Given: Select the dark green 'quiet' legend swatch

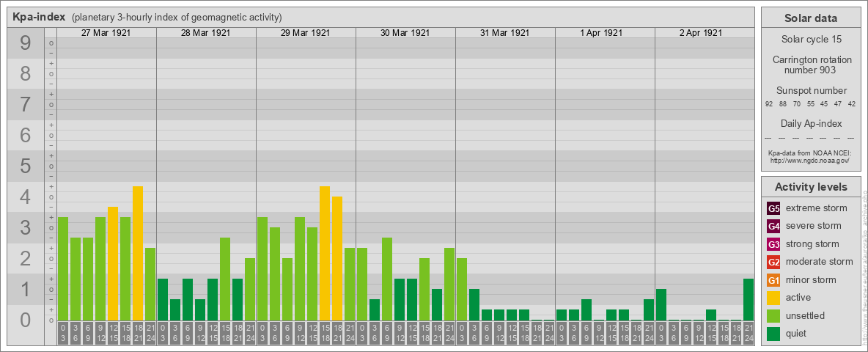Looking at the screenshot, I should pyautogui.click(x=773, y=334).
